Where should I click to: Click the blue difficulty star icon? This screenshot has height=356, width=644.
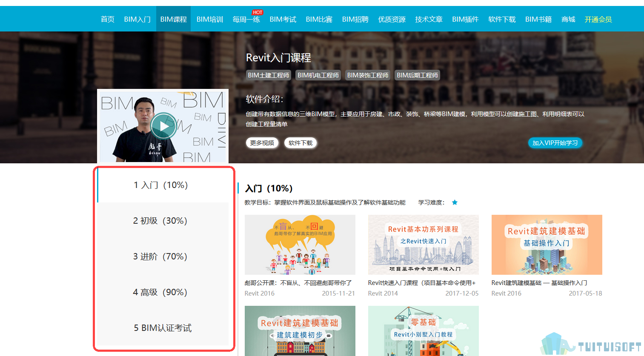pos(455,202)
